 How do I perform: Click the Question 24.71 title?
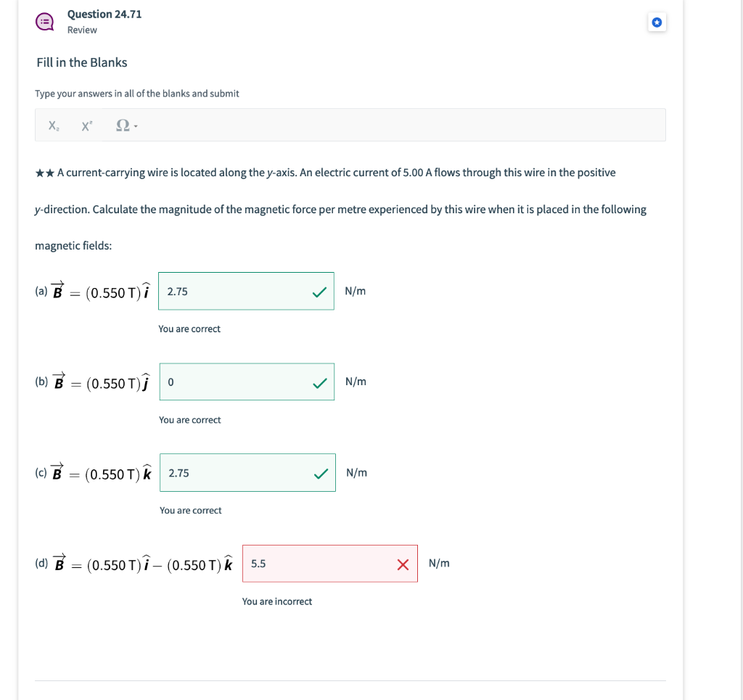click(x=104, y=15)
